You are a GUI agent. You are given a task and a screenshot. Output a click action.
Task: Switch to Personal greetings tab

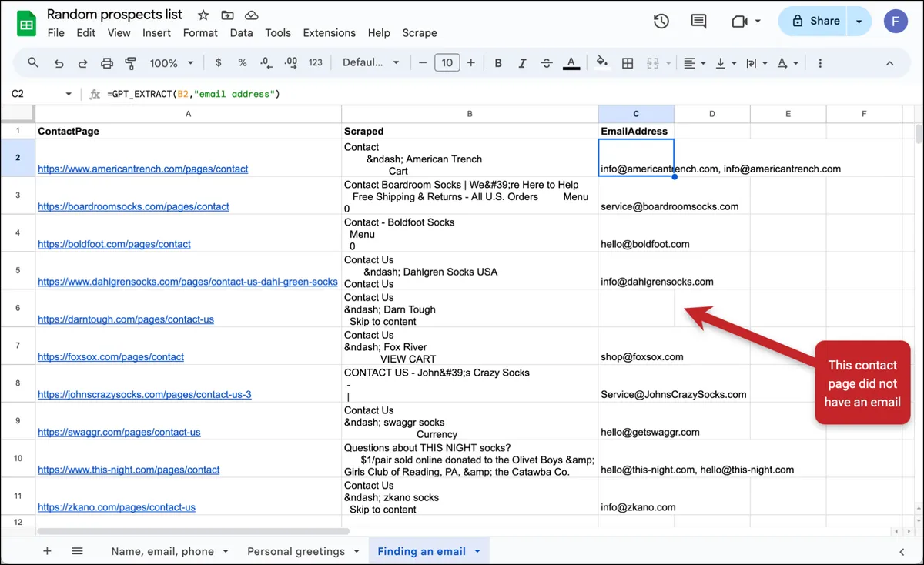tap(296, 551)
